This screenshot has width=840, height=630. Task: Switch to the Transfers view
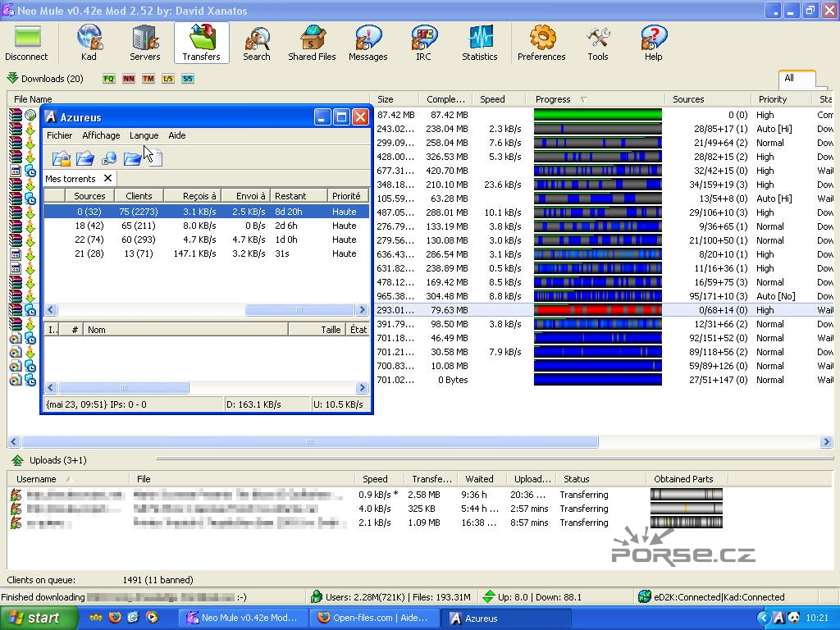point(202,43)
